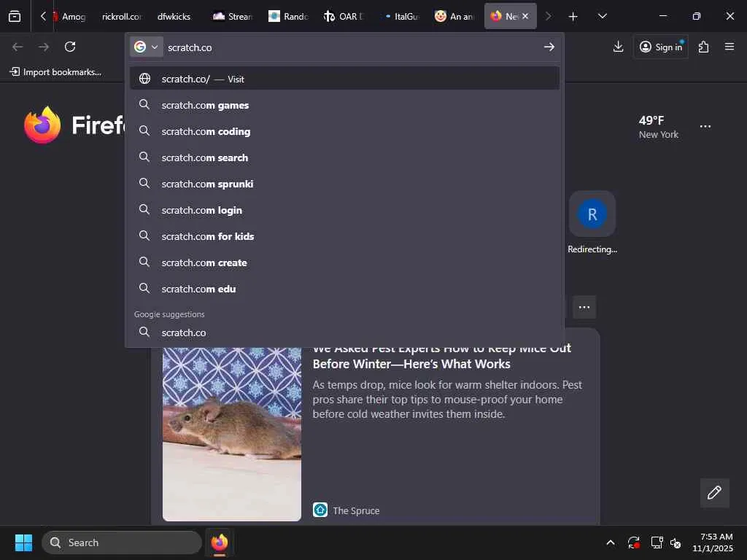Open the Firefox View icon in the tab bar

coord(15,16)
